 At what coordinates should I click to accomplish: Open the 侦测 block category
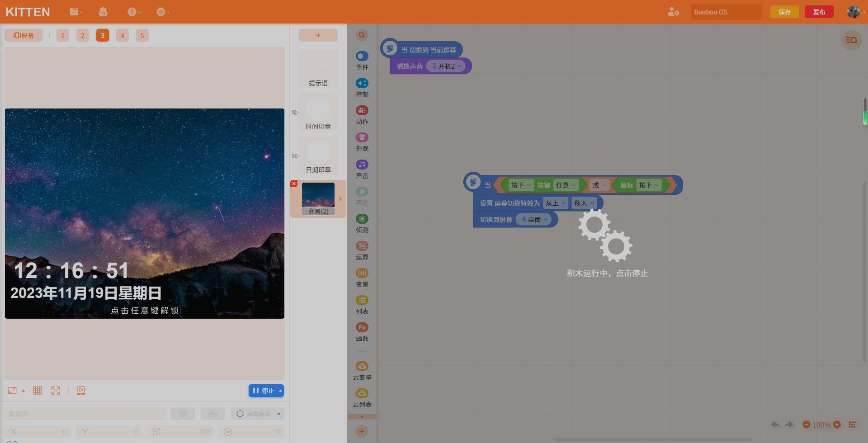[x=362, y=224]
